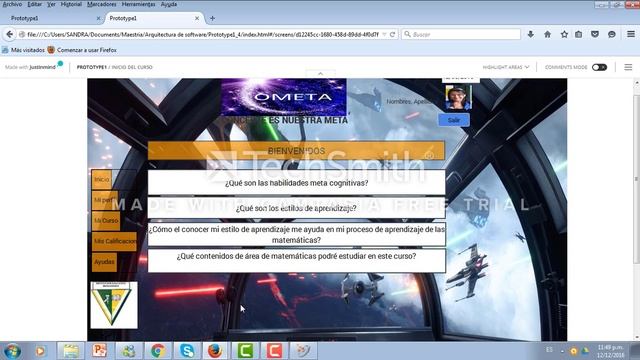Screen dimensions: 640x360
Task: Open the Firefox hamburger menu
Action: (x=631, y=34)
